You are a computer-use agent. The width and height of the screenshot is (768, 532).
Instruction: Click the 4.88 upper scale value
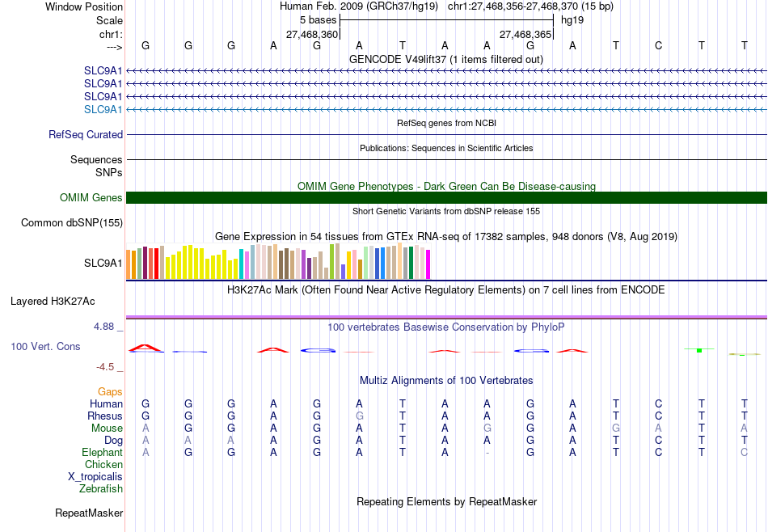coord(103,327)
